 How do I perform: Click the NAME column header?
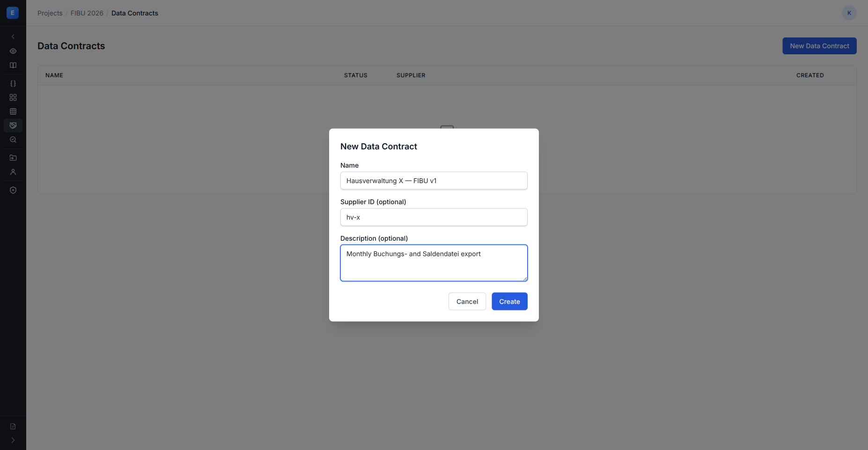coord(54,75)
